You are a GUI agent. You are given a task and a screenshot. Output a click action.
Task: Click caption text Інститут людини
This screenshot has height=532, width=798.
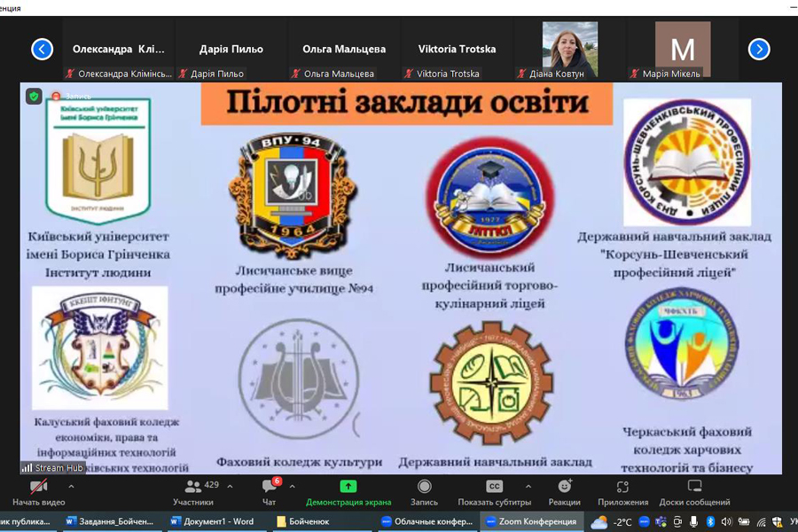(x=98, y=272)
